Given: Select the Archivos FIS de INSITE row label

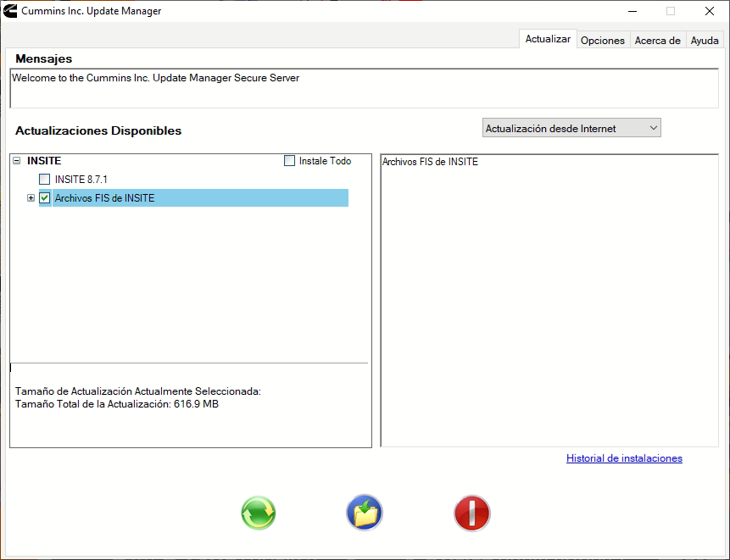Looking at the screenshot, I should 105,197.
